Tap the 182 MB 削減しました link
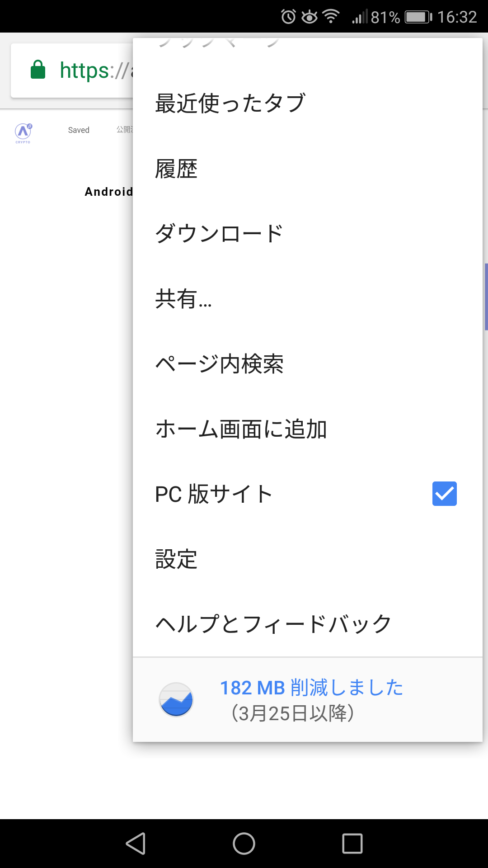Viewport: 488px width, 868px height. (311, 688)
